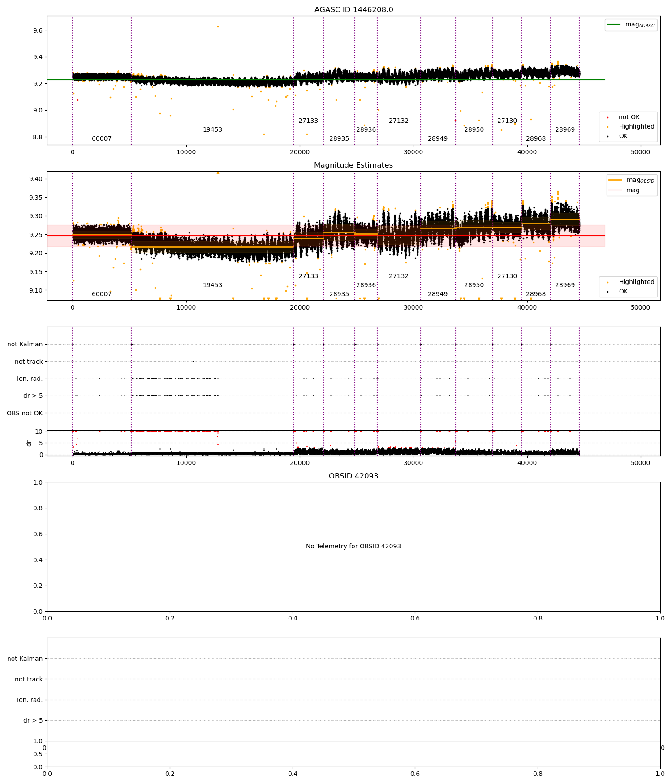The image size is (672, 784).
Task: Click OBSID label 27133 in the top plot
Action: [x=308, y=121]
